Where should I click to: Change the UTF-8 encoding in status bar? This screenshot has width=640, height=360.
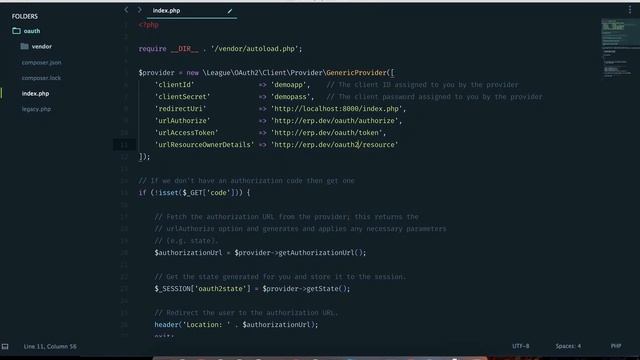pyautogui.click(x=521, y=346)
